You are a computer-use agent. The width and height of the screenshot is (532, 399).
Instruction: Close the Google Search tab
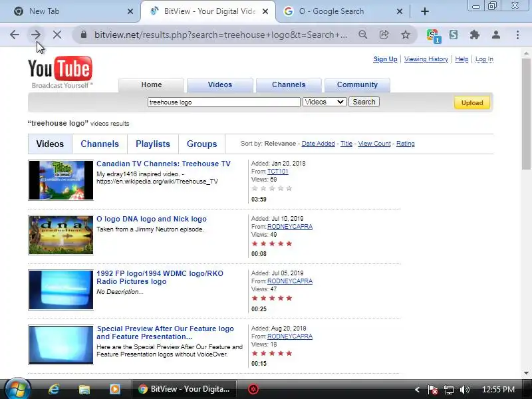point(400,11)
